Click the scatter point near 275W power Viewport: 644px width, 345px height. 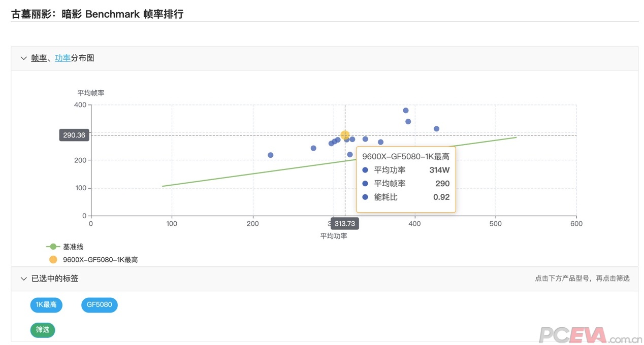(313, 148)
